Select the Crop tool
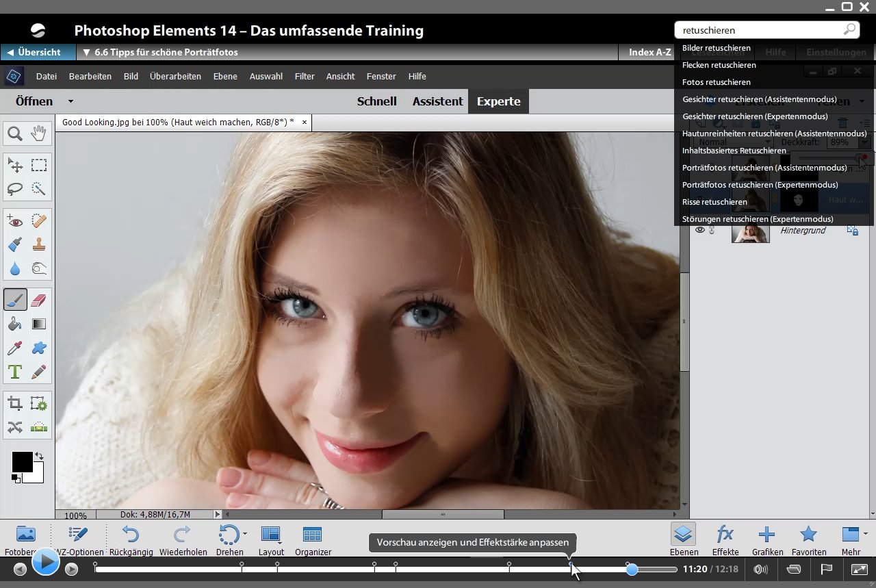The width and height of the screenshot is (876, 588). point(15,403)
